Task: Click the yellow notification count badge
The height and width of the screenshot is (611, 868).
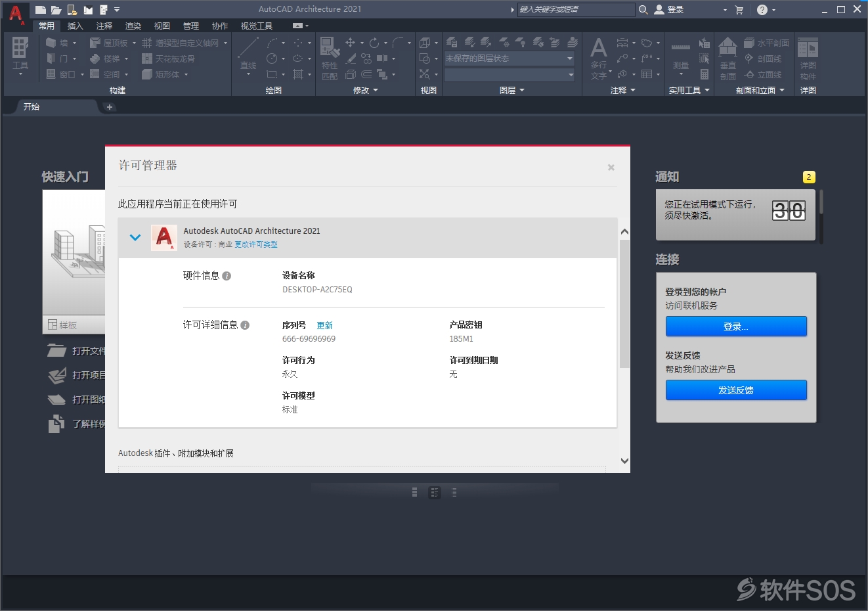Action: tap(809, 177)
